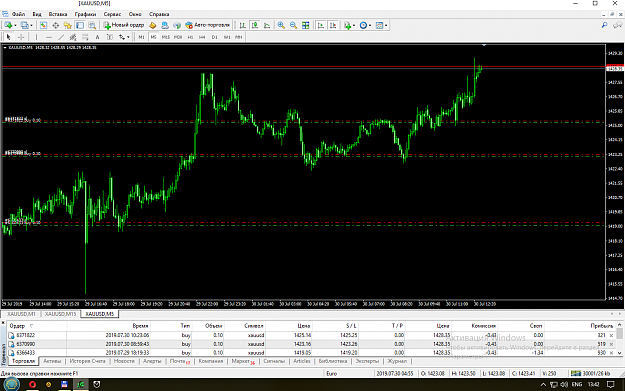
Task: Switch to M15 timeframe
Action: [165, 37]
